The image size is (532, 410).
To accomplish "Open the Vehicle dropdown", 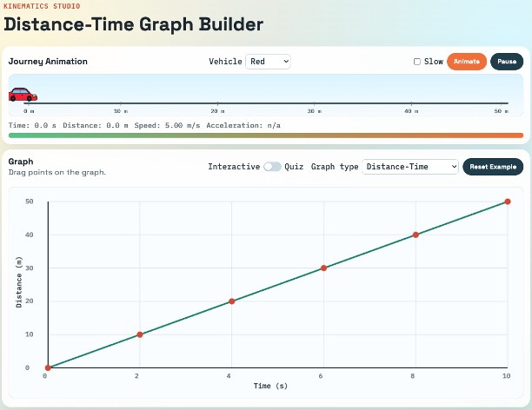I will click(268, 62).
